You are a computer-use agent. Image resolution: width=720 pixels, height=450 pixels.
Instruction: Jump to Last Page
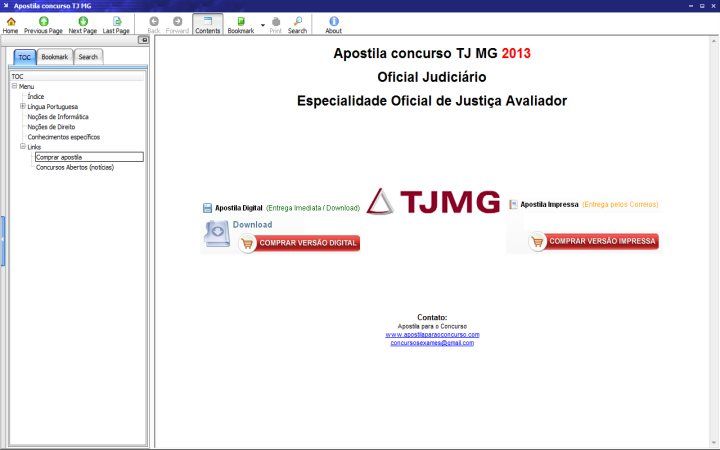116,25
